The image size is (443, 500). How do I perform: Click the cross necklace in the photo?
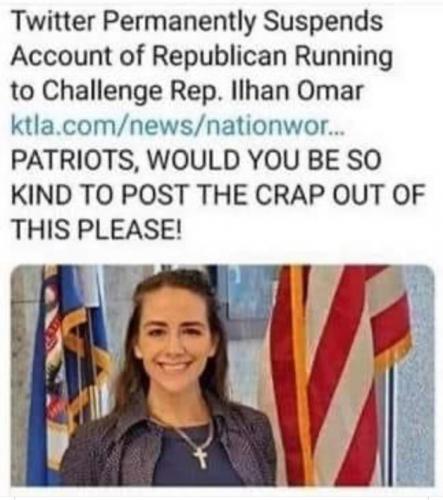(x=201, y=457)
